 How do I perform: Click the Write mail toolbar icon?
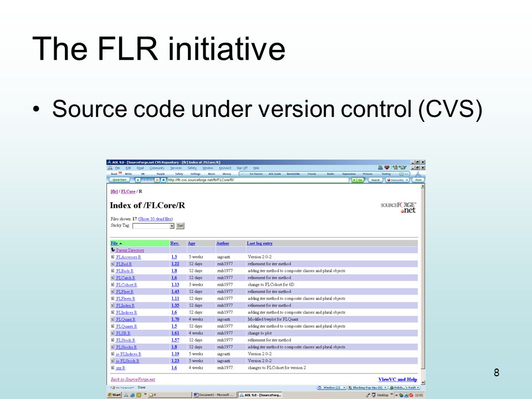tap(128, 173)
